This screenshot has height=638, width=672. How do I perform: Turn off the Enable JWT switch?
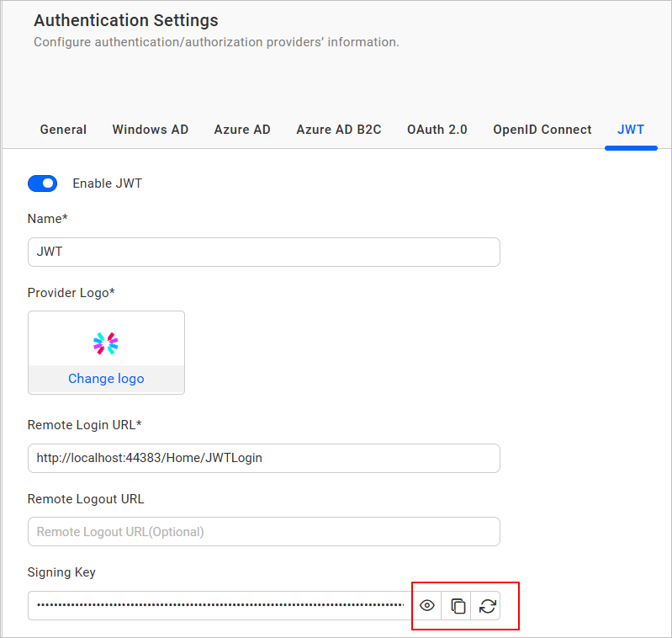click(43, 183)
